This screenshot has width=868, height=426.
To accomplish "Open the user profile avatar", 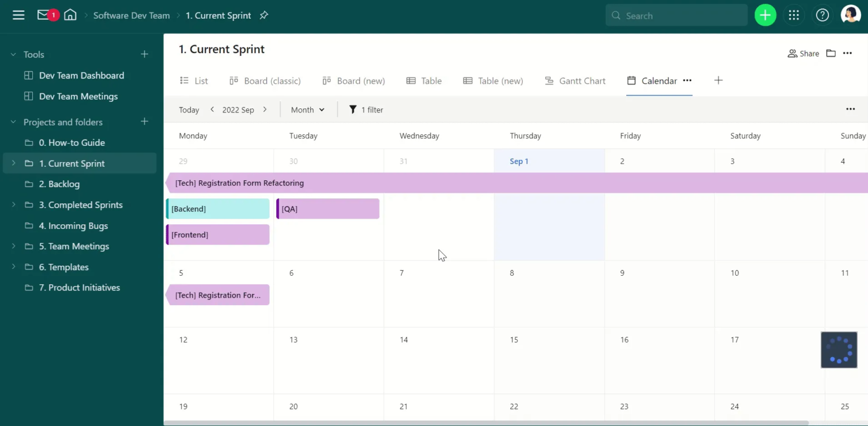I will pos(850,15).
